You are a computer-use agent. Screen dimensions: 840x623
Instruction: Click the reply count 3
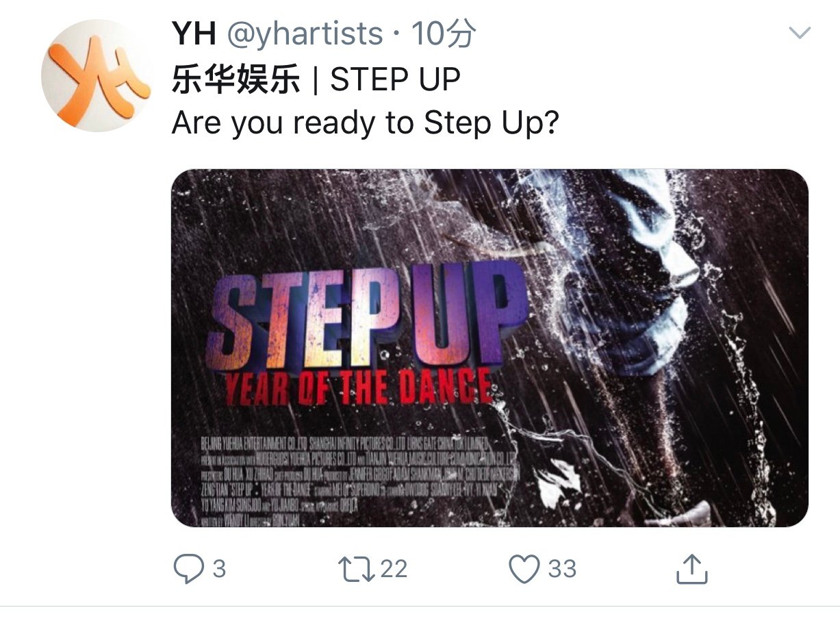(219, 569)
